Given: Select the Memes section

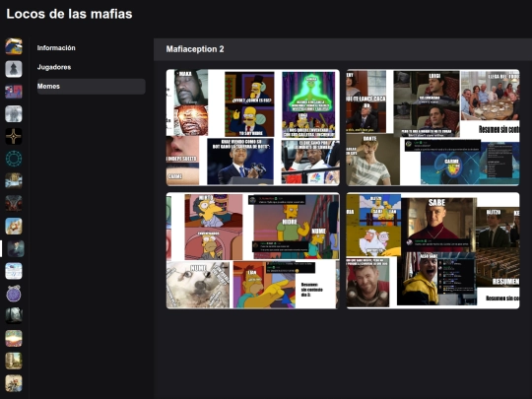Looking at the screenshot, I should [x=92, y=86].
